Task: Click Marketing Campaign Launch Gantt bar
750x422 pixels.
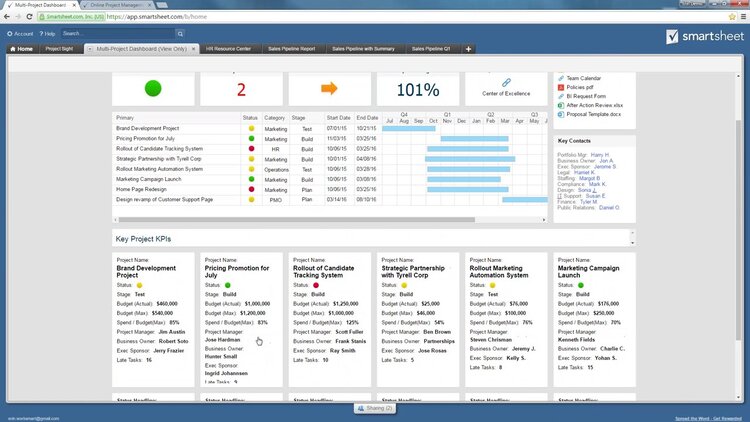Action: (464, 179)
